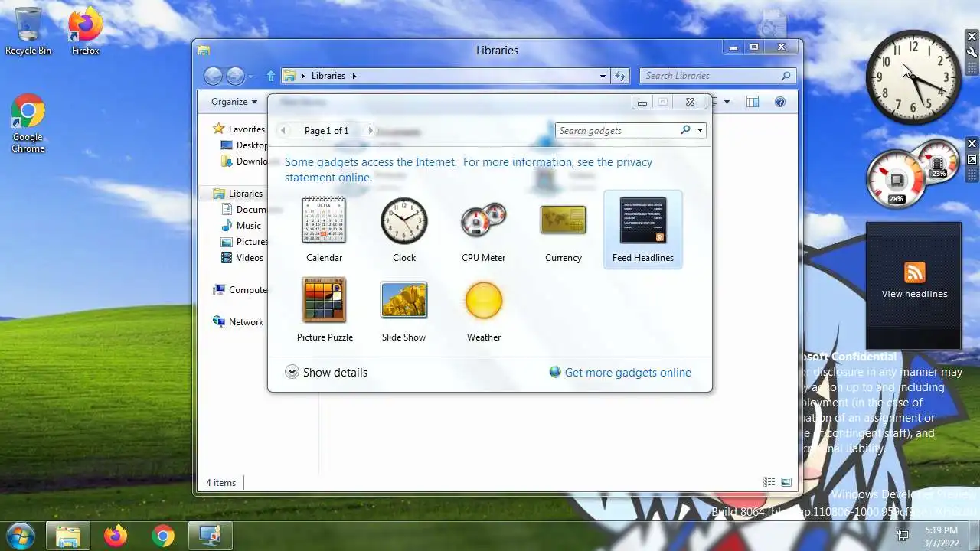Select the Currency gadget
The width and height of the screenshot is (980, 551).
pyautogui.click(x=563, y=230)
